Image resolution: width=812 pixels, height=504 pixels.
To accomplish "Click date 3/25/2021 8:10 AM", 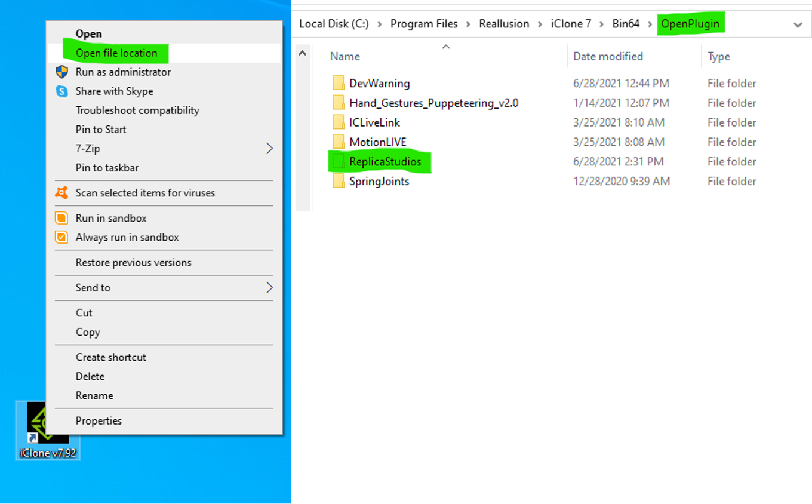I will [x=619, y=122].
